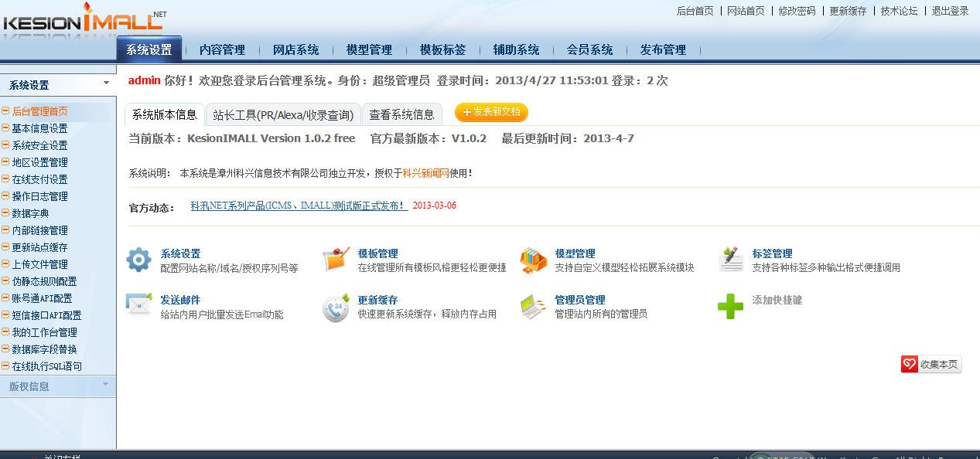This screenshot has height=459, width=980.
Task: Open 短信接口API配置 in sidebar
Action: pos(46,315)
